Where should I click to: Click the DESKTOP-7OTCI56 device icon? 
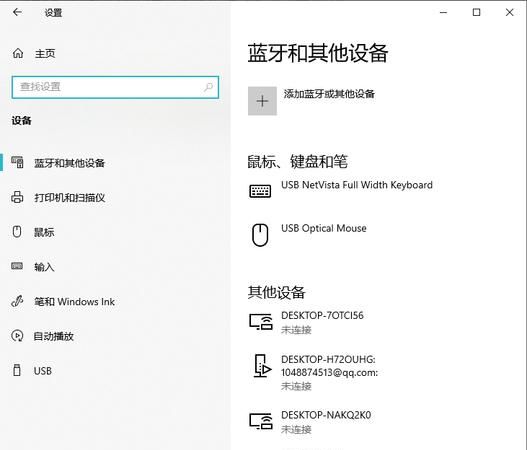click(260, 322)
